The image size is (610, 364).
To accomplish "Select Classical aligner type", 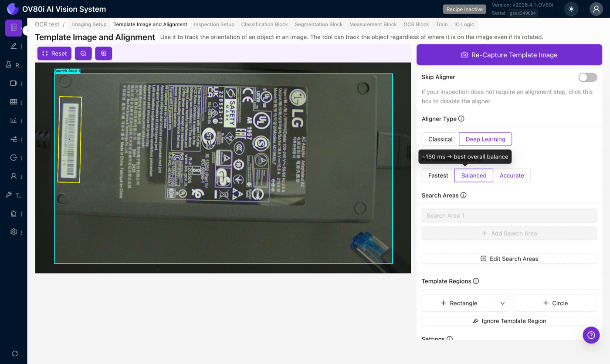I will point(440,139).
